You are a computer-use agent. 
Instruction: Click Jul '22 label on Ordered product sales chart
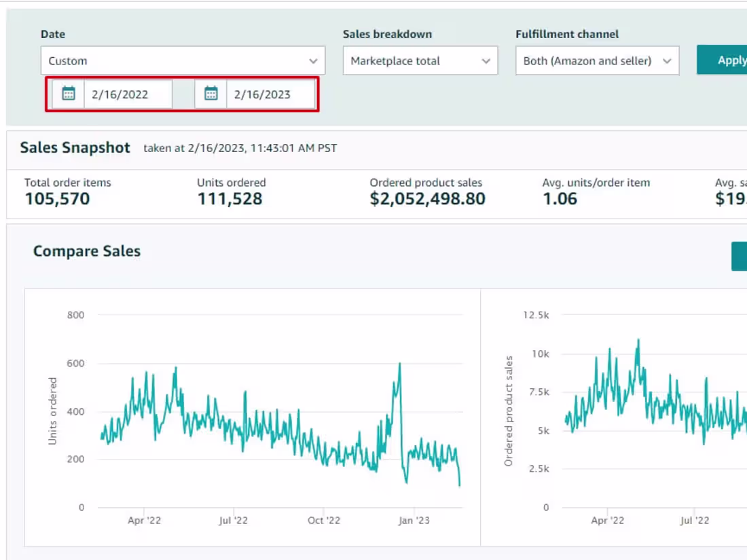(x=694, y=521)
